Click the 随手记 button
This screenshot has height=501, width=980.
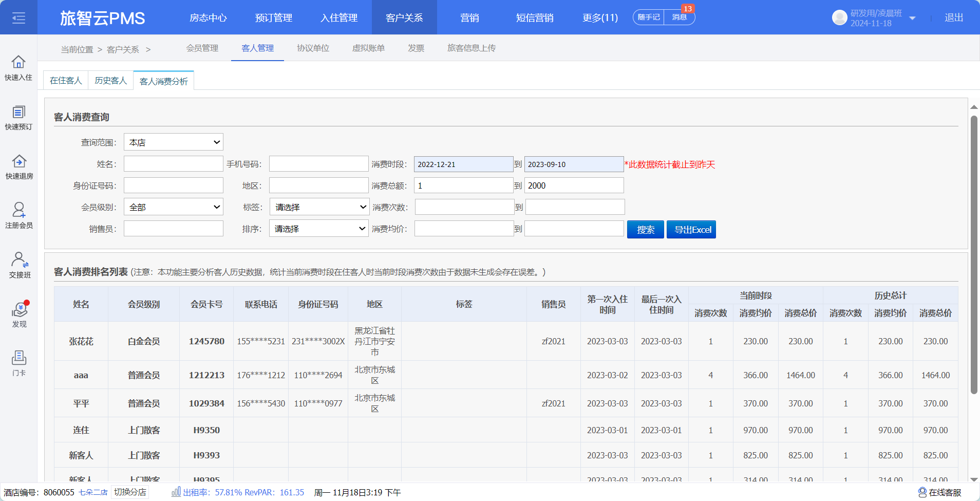[649, 17]
